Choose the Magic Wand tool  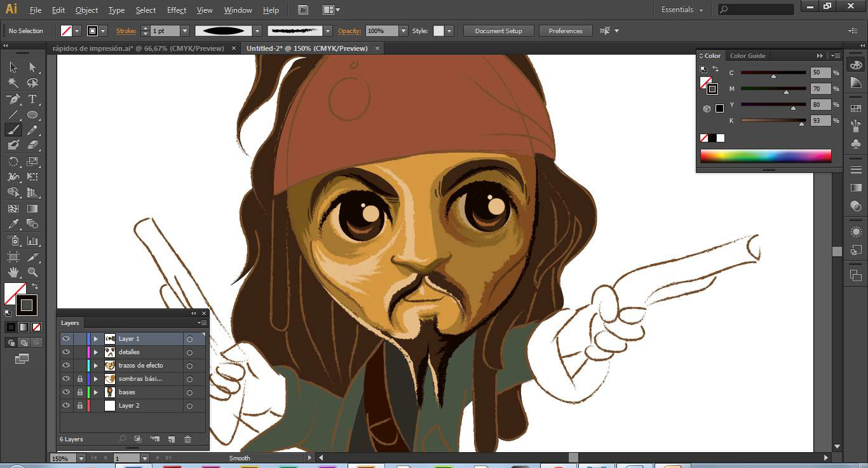13,83
